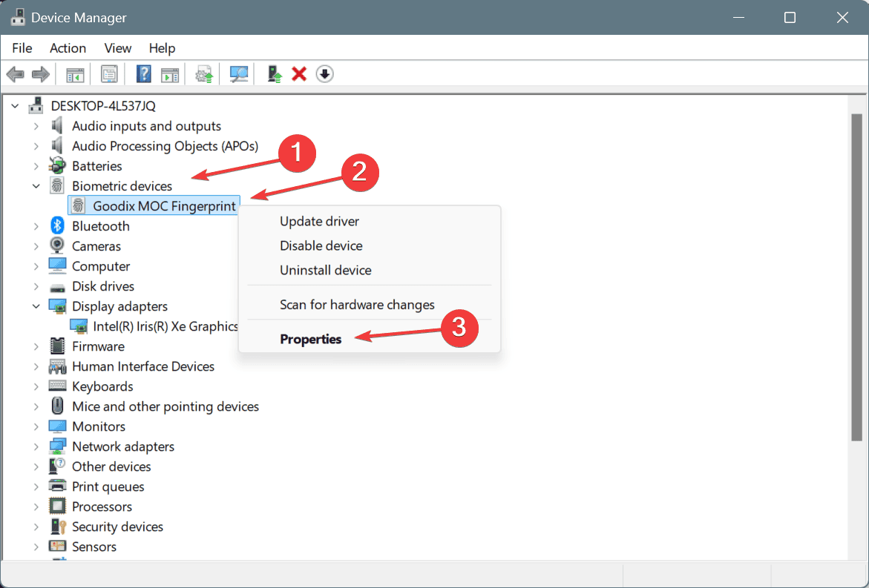Expand Audio Processing Objects (APOs) chevron
This screenshot has height=588, width=869.
pos(36,145)
